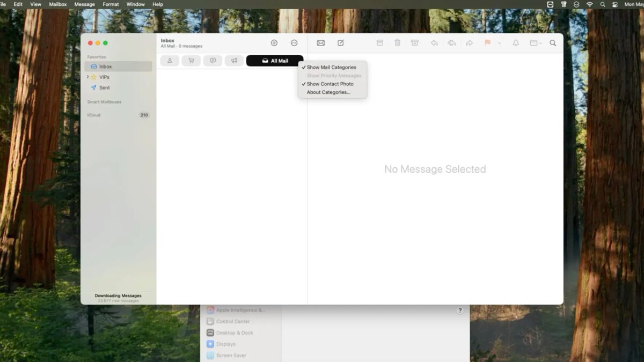This screenshot has width=644, height=362.
Task: Select the Transactions cart category icon
Action: click(191, 60)
